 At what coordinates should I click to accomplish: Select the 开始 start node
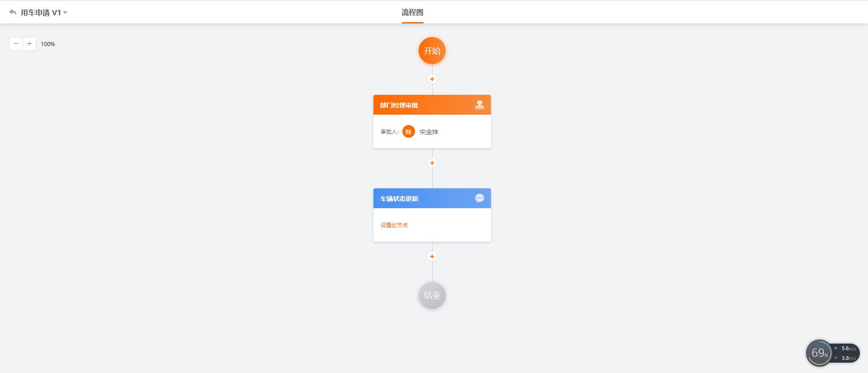click(432, 51)
